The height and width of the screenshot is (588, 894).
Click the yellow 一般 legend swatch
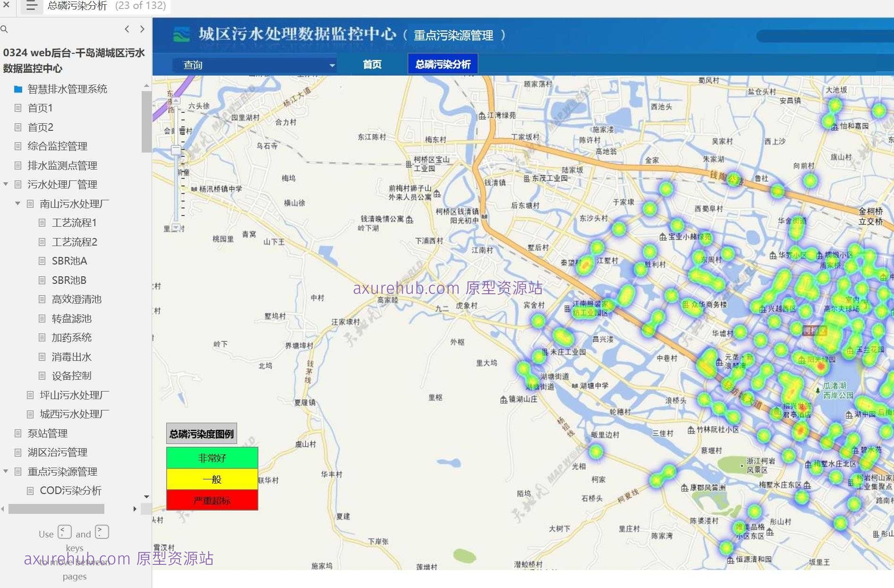pos(212,479)
